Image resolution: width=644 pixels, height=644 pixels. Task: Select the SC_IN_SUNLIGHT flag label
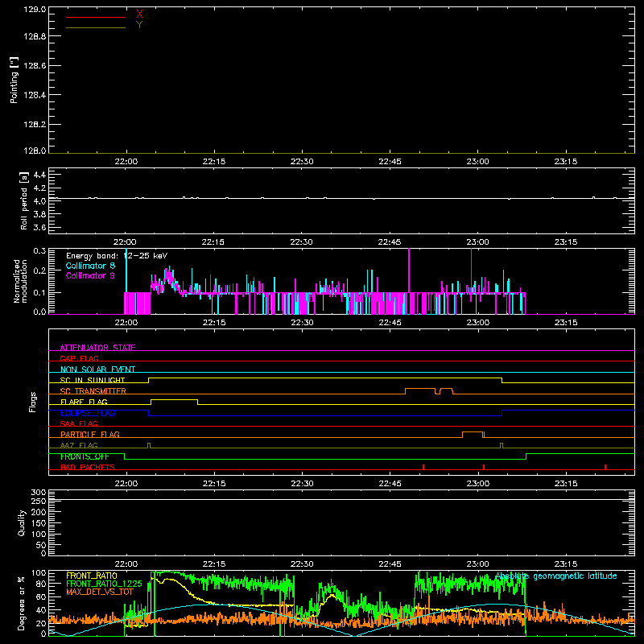93,380
